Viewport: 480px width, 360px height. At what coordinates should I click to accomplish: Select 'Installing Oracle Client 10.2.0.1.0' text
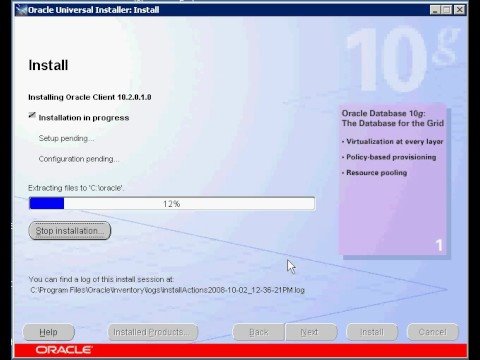[90, 97]
